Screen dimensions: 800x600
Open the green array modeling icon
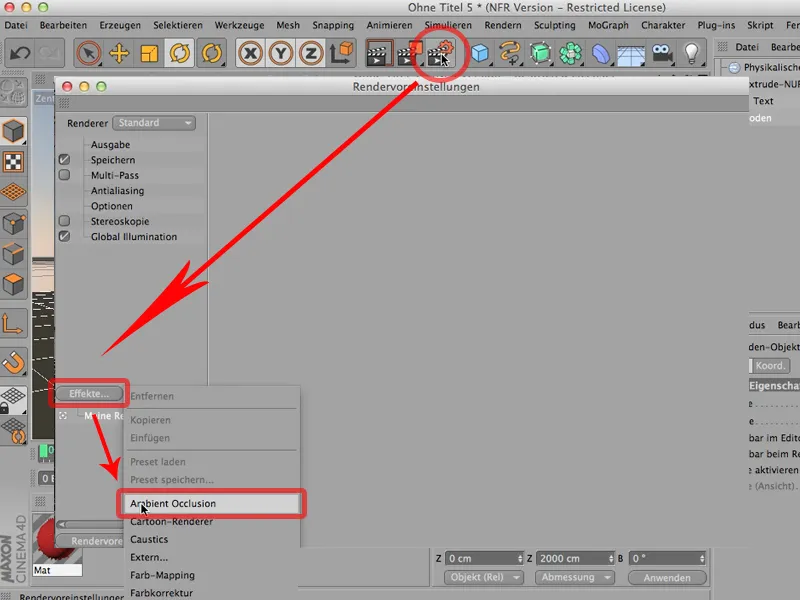pyautogui.click(x=570, y=53)
